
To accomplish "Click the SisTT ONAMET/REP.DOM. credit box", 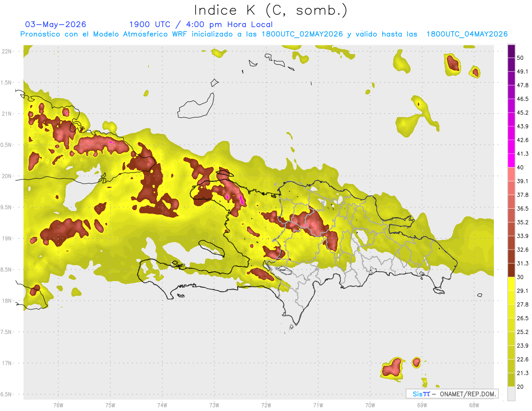I will 452,394.
